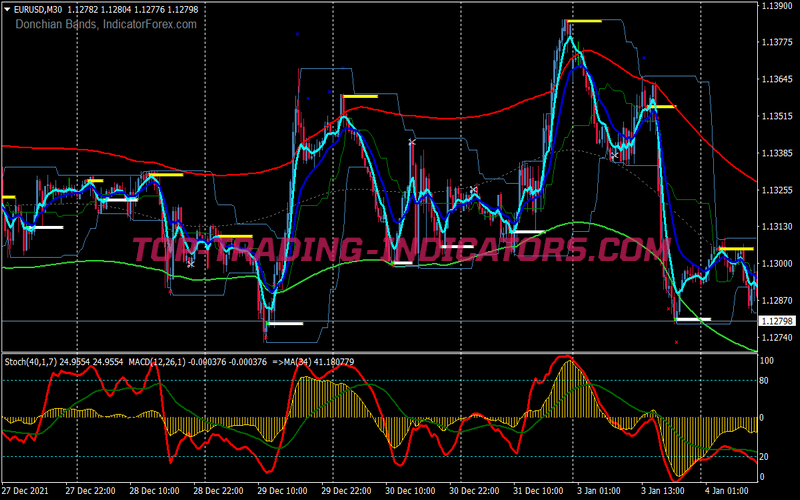
Task: Click the 1.13000 price axis label
Action: click(x=776, y=264)
